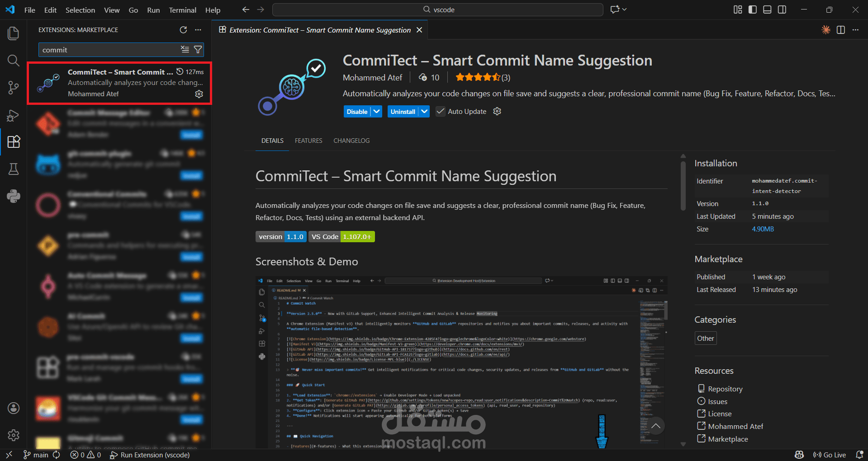Open the Issues resource link

[x=717, y=401]
